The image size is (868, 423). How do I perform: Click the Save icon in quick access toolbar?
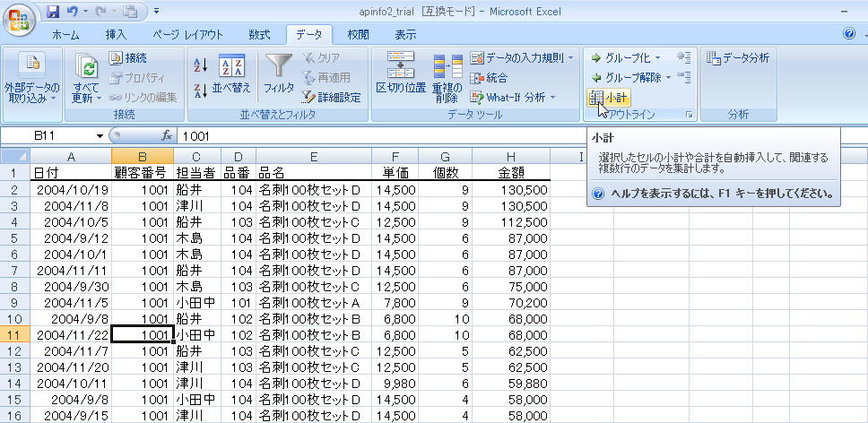(x=53, y=12)
